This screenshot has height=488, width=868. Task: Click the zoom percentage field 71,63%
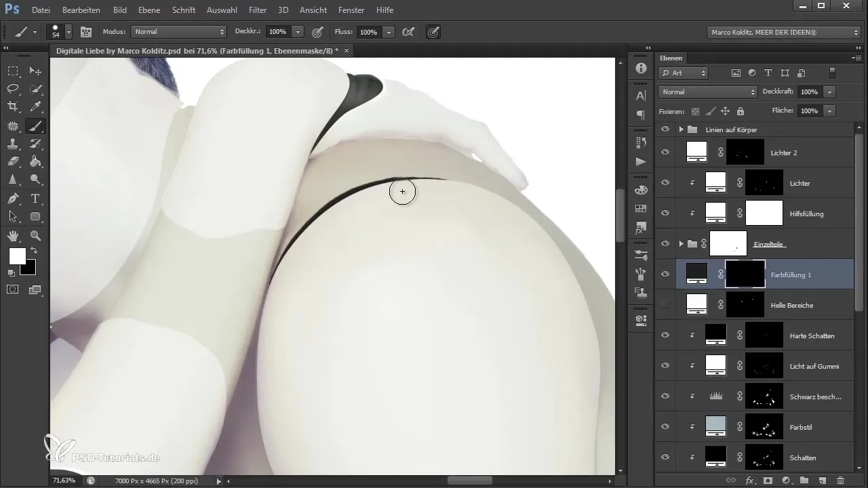click(x=64, y=481)
